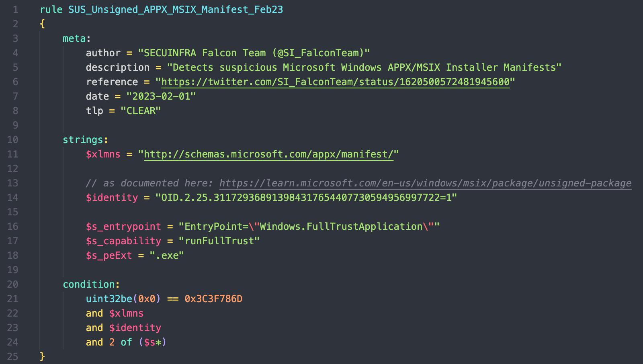643x364 pixels.
Task: Click the closing curly brace on line 25
Action: (42, 357)
